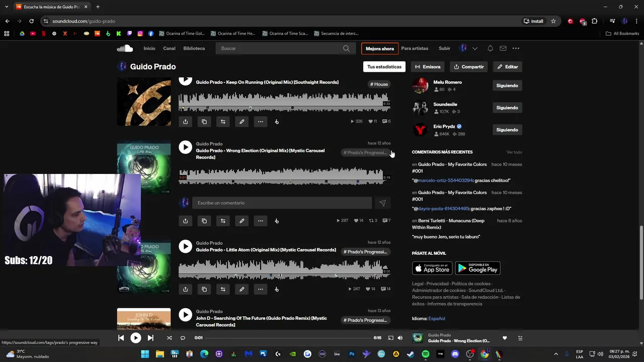Viewport: 644px width, 362px height.
Task: Open Spotify from the Windows taskbar
Action: pos(426,354)
